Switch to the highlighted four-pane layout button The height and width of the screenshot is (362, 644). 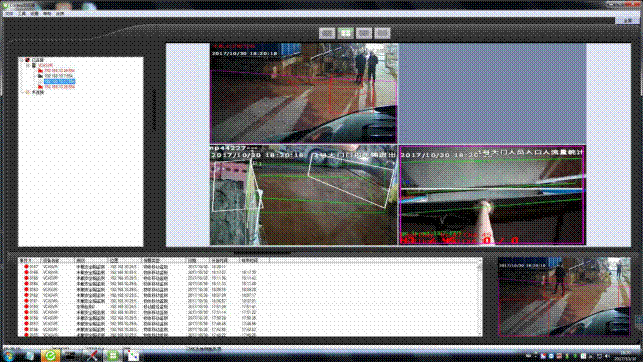pyautogui.click(x=345, y=33)
